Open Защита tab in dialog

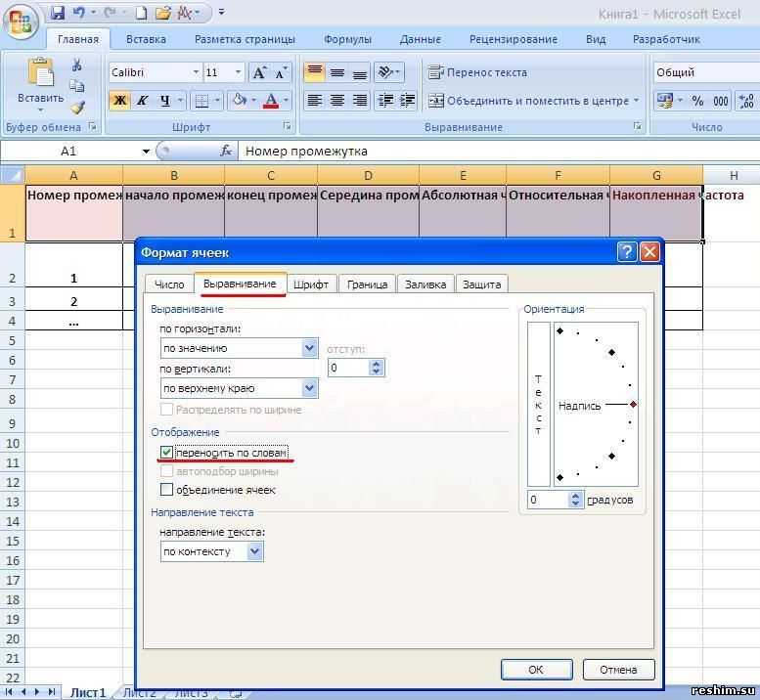click(x=481, y=284)
